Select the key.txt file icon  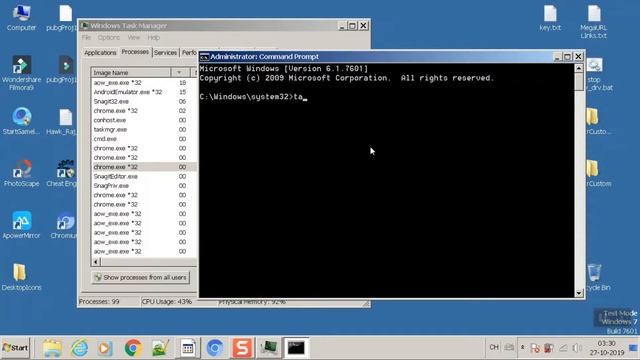550,18
